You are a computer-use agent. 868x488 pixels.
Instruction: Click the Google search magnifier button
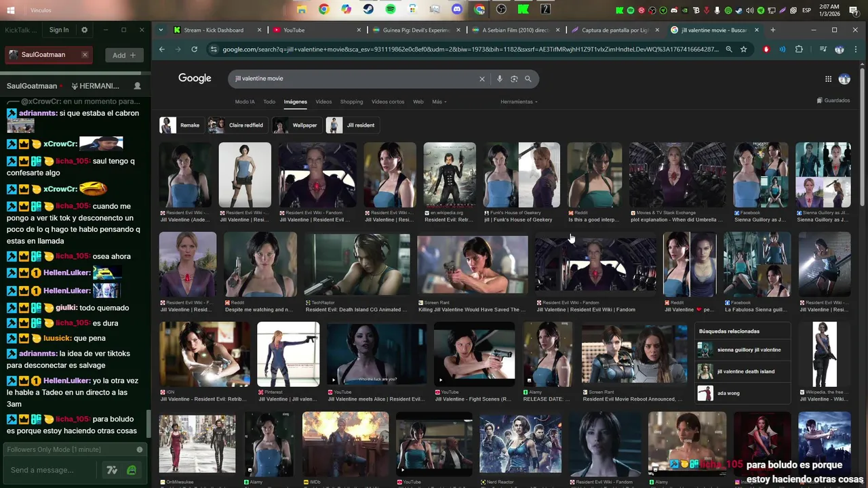point(528,79)
